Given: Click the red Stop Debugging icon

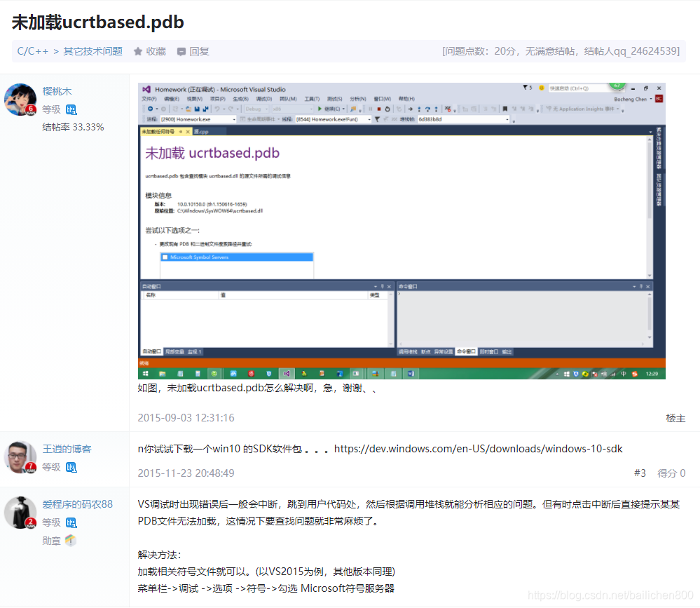Looking at the screenshot, I should 378,109.
